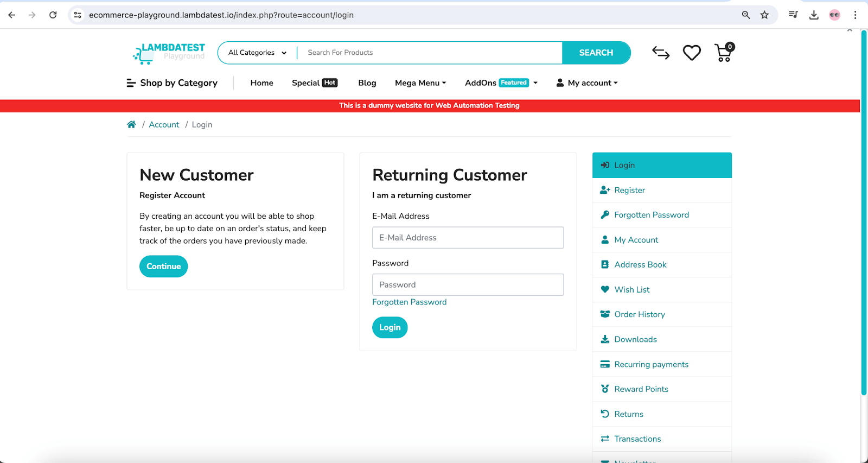Click the page vertical scrollbar
This screenshot has width=868, height=463.
864,213
